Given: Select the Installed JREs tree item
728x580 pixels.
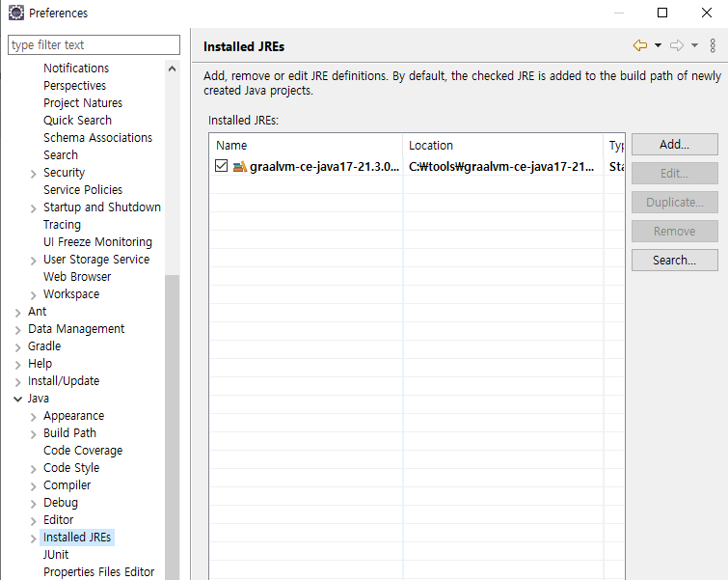Looking at the screenshot, I should pyautogui.click(x=77, y=538).
